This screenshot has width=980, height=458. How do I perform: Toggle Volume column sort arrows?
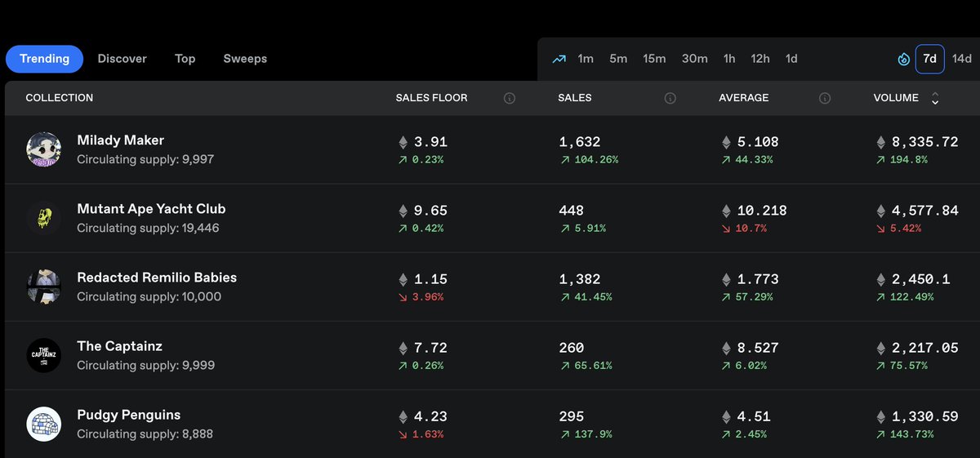point(935,98)
